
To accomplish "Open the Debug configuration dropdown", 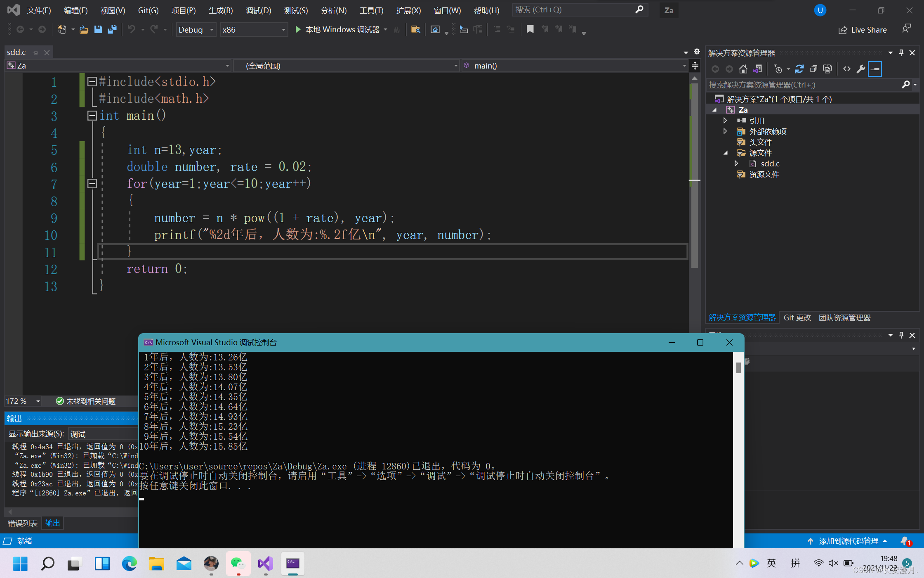I will click(x=196, y=30).
